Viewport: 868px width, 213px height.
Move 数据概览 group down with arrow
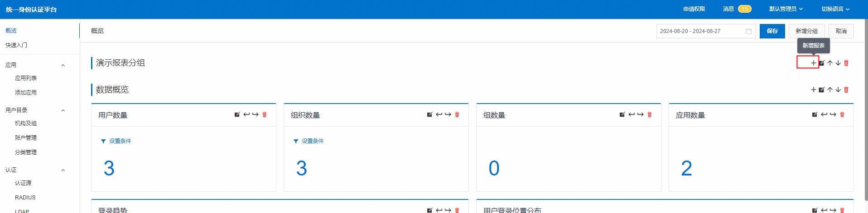pyautogui.click(x=838, y=90)
